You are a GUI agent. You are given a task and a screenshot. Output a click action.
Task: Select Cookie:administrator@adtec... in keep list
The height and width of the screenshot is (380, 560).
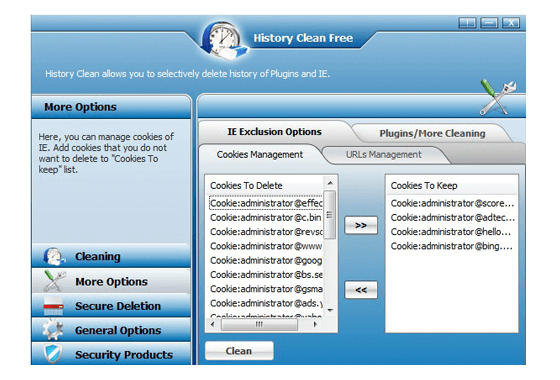tap(452, 217)
